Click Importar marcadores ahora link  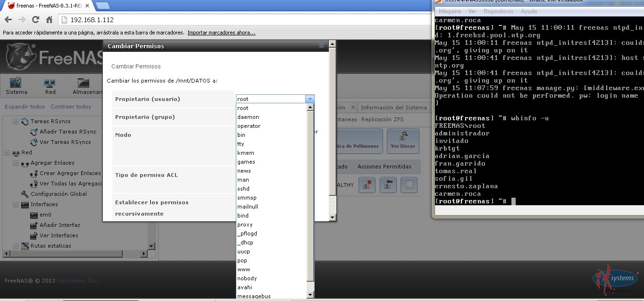tap(221, 33)
